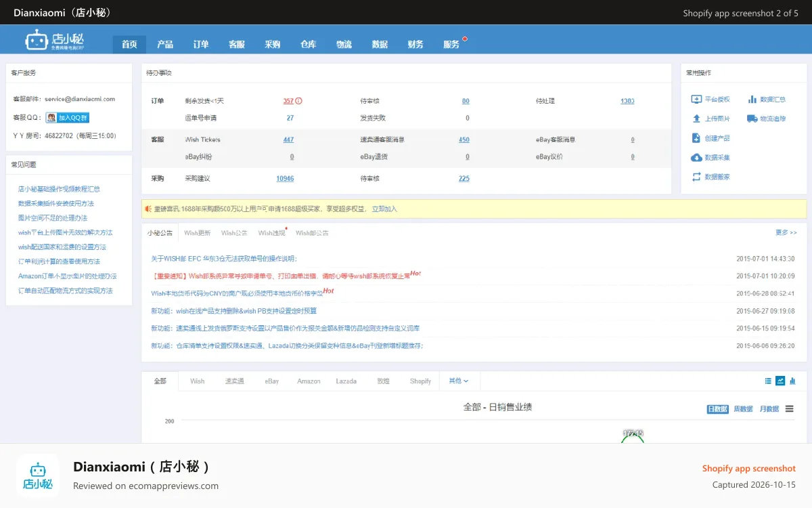Click the 物流追踪 truck icon
This screenshot has width=812, height=508.
pos(752,119)
